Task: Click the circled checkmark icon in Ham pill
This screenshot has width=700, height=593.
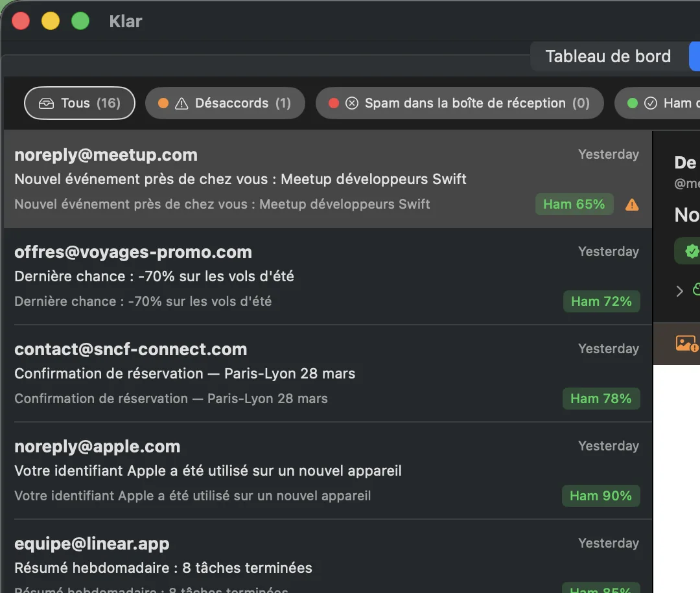Action: [651, 104]
